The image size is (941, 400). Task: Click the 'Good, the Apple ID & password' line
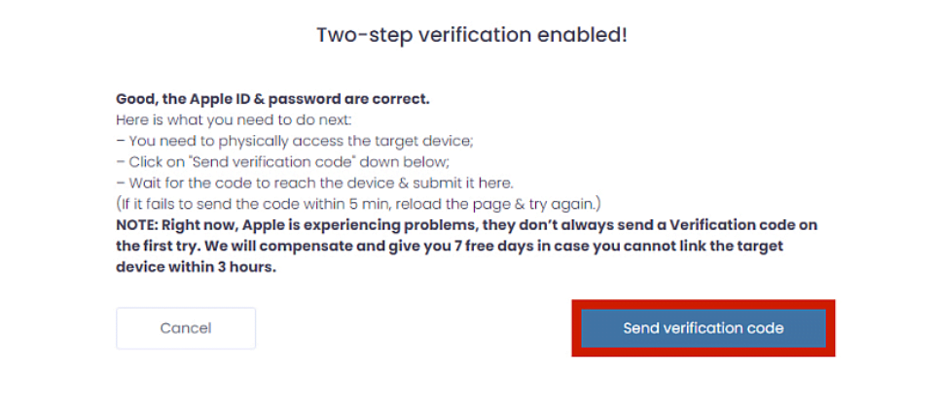point(273,99)
